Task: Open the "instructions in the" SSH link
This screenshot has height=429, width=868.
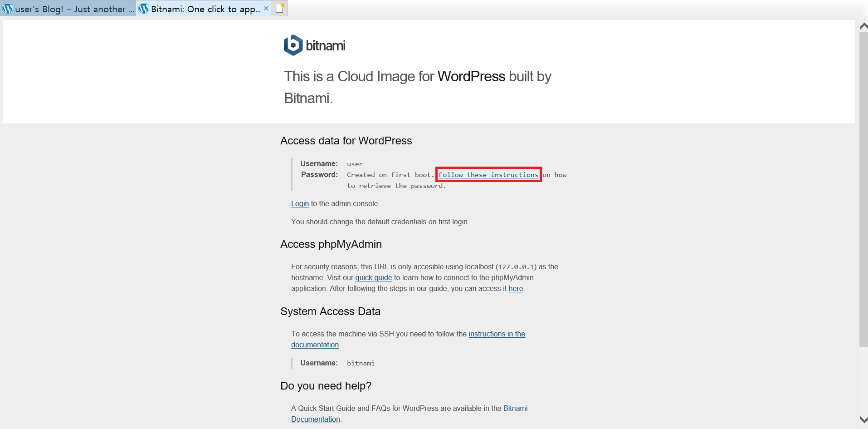Action: pyautogui.click(x=497, y=334)
